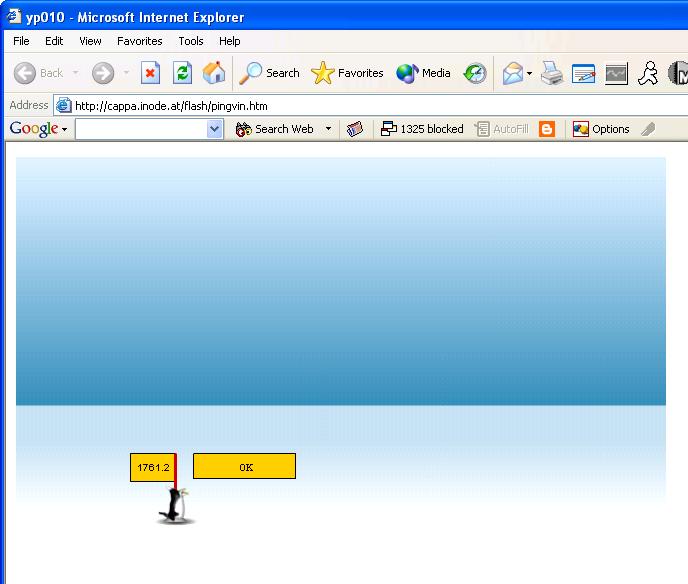The image size is (688, 584).
Task: Open the History clock icon
Action: pos(475,73)
